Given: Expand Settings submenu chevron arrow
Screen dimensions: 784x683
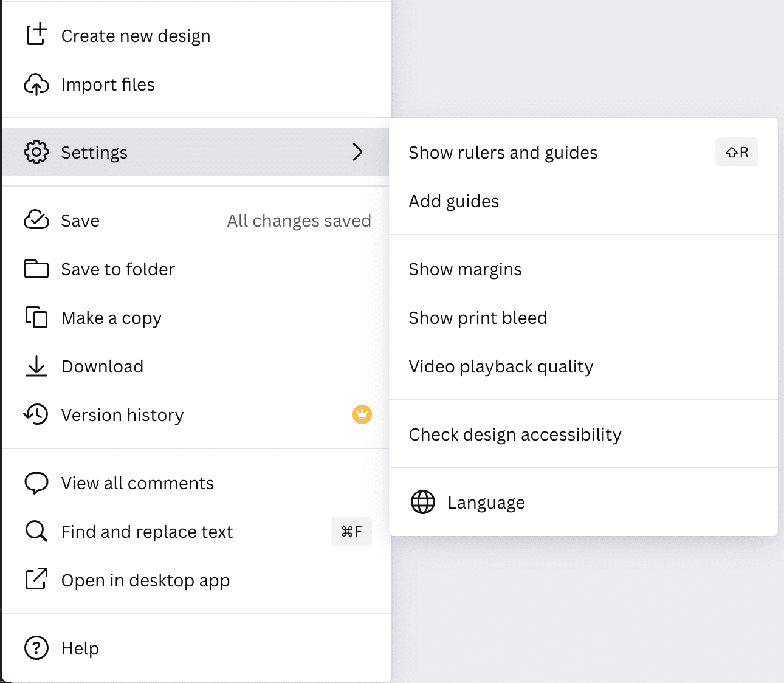Looking at the screenshot, I should click(357, 152).
